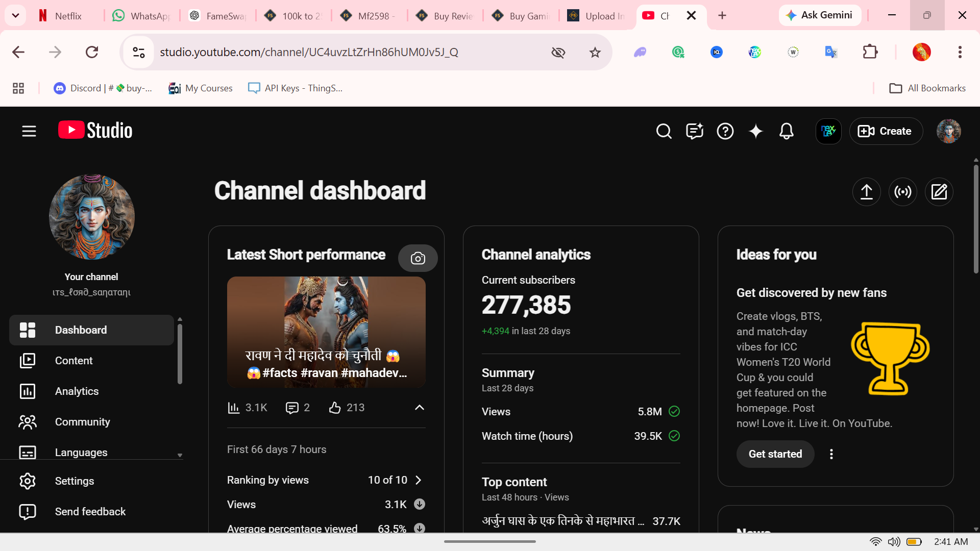Click the camera snapshot icon on Latest Short card

coord(418,258)
